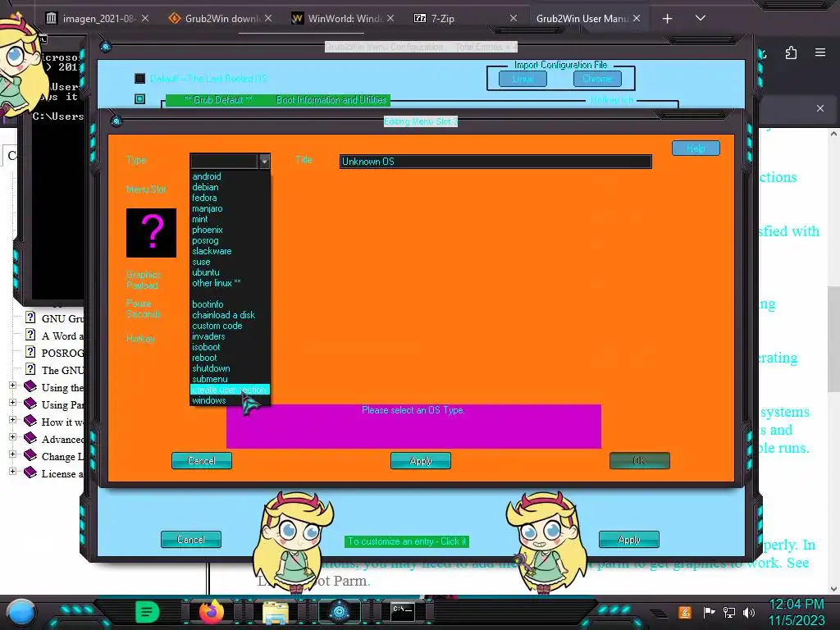Image resolution: width=840 pixels, height=630 pixels.
Task: Open Command Prompt taskbar icon
Action: [x=402, y=611]
